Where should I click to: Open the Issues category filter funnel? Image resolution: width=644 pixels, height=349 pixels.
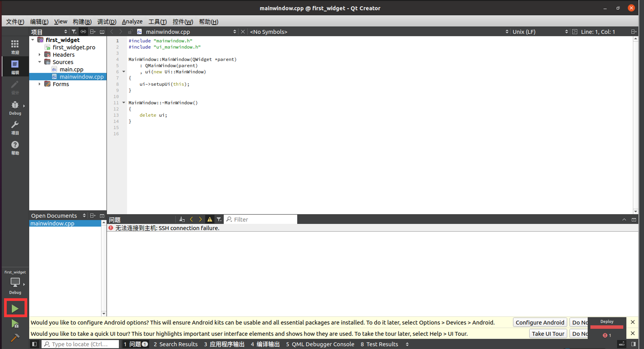click(219, 219)
